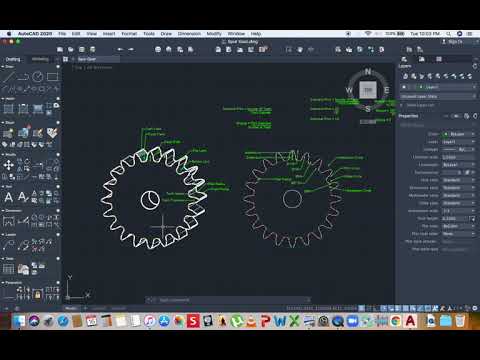This screenshot has height=360, width=480.
Task: Open Safari from the dock
Action: [63, 321]
